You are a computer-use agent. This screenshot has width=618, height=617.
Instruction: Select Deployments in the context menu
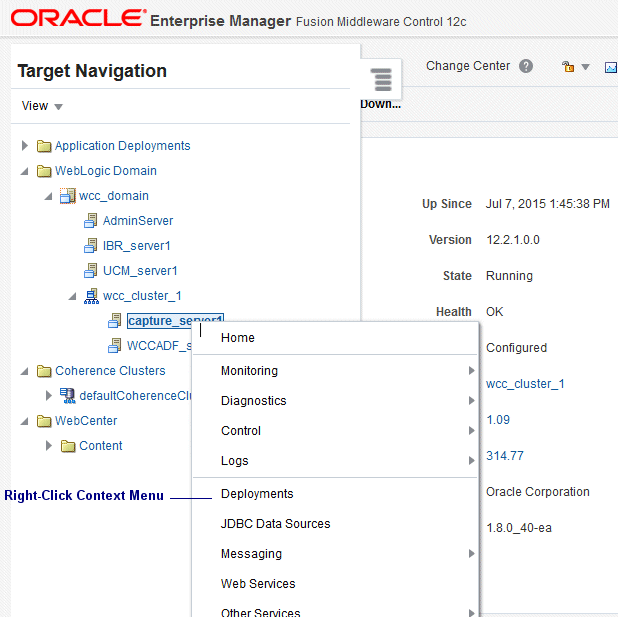[335, 494]
